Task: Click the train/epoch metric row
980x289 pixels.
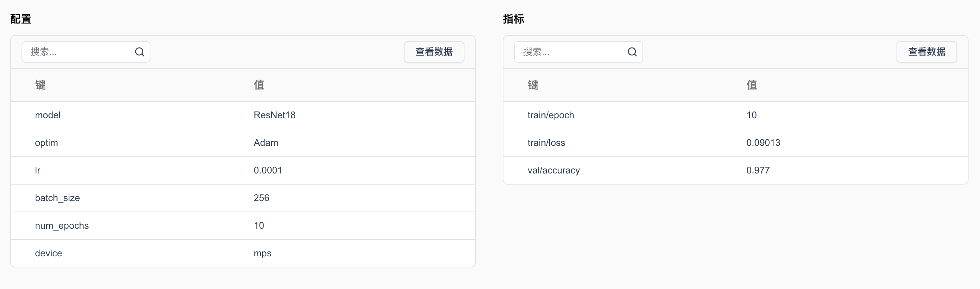Action: tap(735, 115)
